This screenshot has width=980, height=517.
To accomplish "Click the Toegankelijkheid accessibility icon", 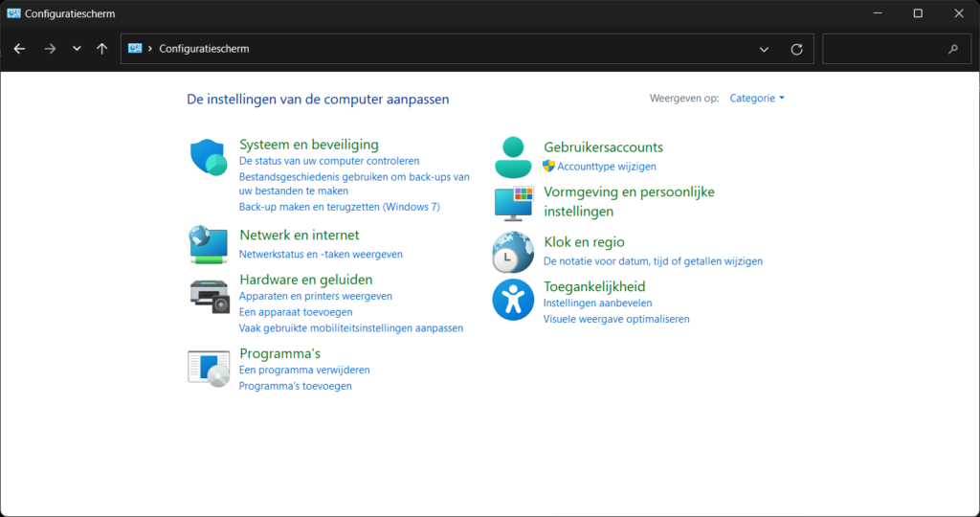I will pos(513,300).
